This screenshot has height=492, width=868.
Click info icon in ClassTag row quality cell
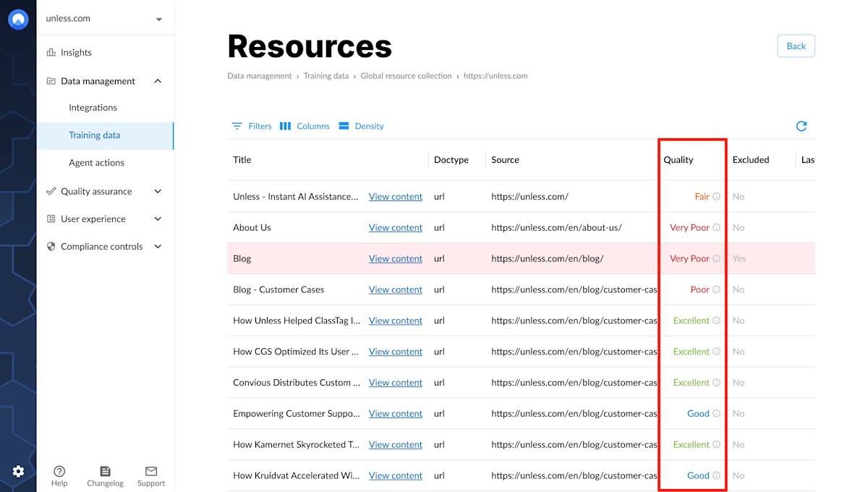(x=717, y=321)
